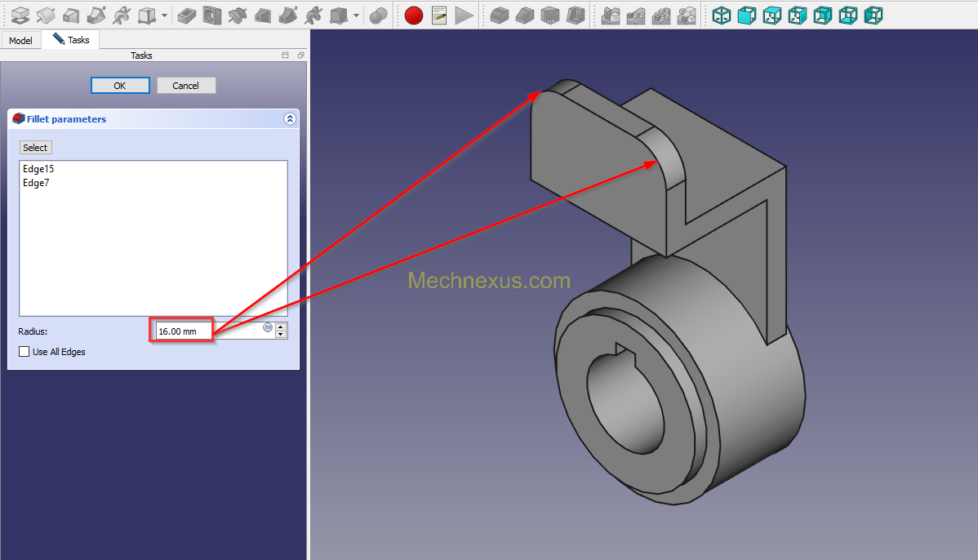Select the Fillet tool icon
The width and height of the screenshot is (978, 560).
[x=500, y=16]
